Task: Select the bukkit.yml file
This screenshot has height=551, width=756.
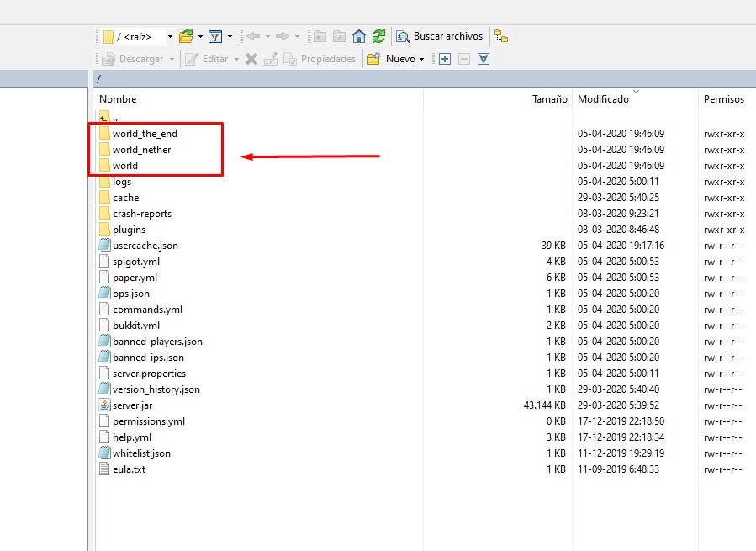Action: [x=130, y=325]
